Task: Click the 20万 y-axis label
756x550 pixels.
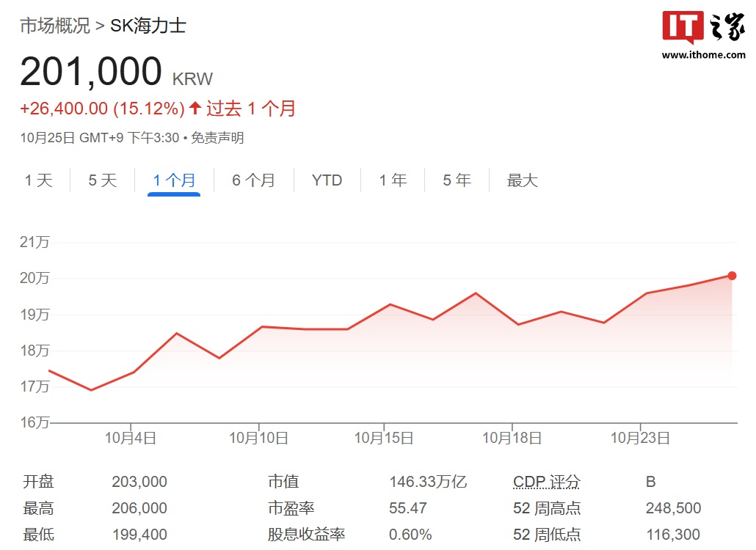Action: [34, 278]
